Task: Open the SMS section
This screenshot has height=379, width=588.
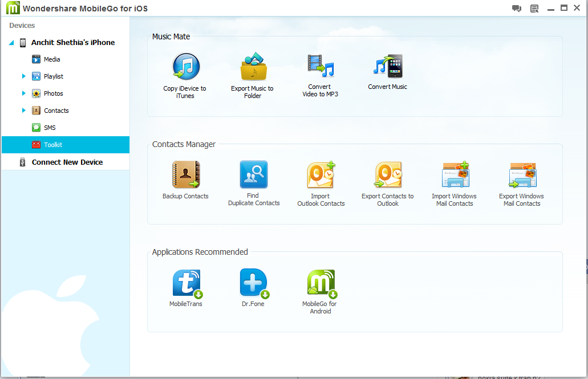Action: [x=50, y=128]
